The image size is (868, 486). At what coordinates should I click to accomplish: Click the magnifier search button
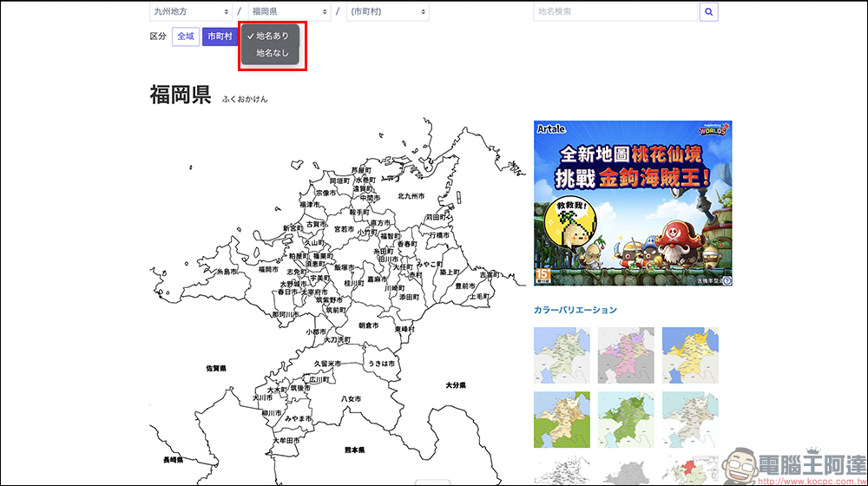click(708, 11)
